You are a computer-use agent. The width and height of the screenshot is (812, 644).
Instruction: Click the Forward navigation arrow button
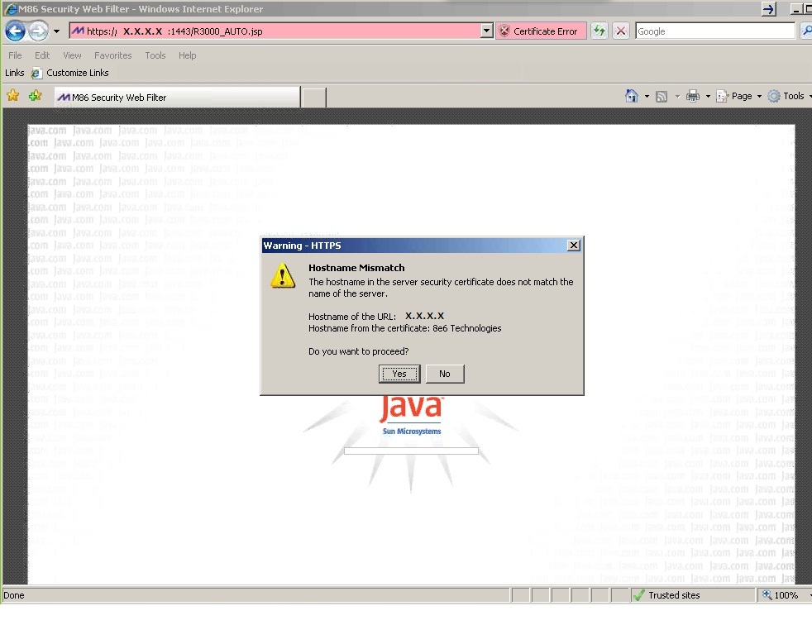(x=38, y=31)
